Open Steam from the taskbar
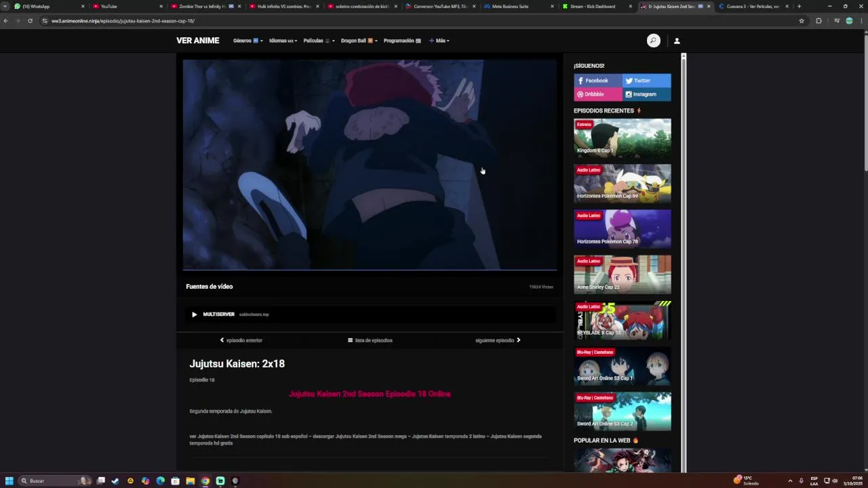Viewport: 868px width, 488px height. [115, 481]
